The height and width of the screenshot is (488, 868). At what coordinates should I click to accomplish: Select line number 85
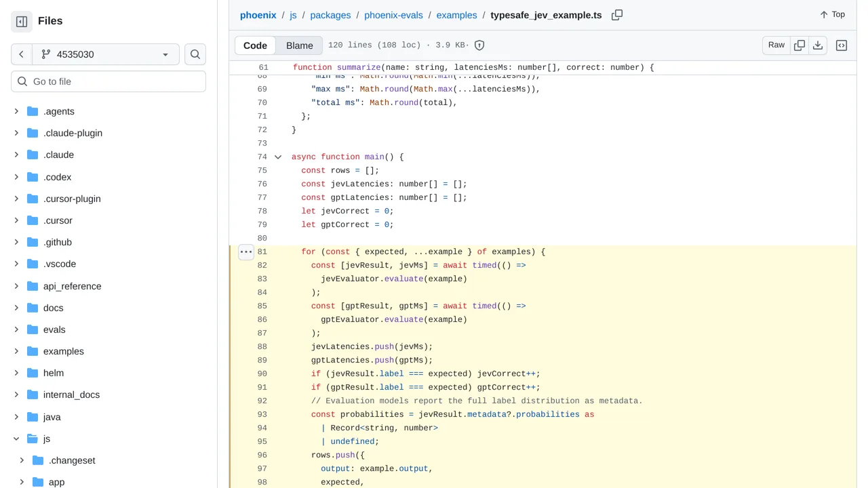pyautogui.click(x=262, y=306)
